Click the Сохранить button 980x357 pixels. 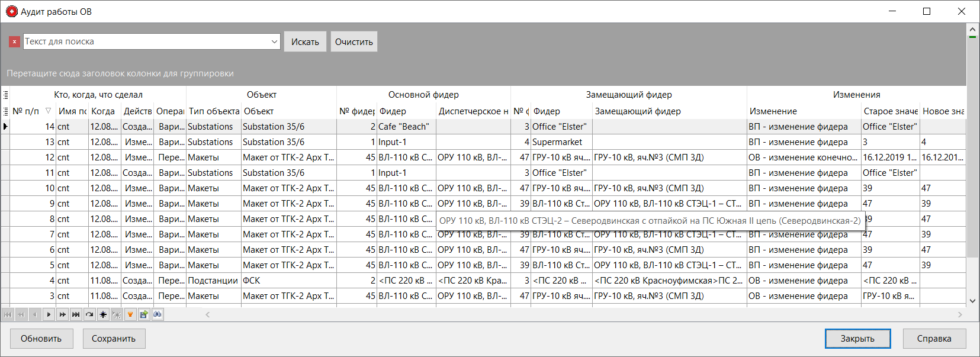pyautogui.click(x=114, y=339)
